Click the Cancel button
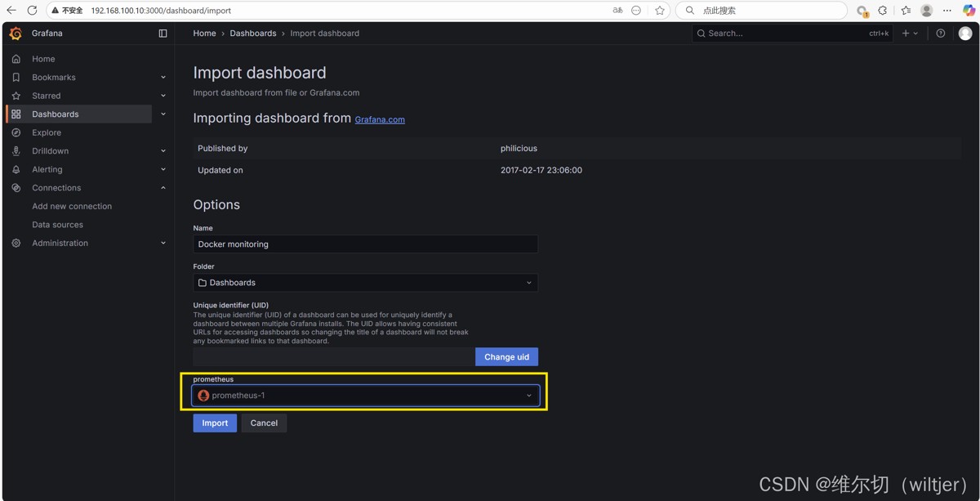Screen dimensions: 980x501 pos(264,423)
